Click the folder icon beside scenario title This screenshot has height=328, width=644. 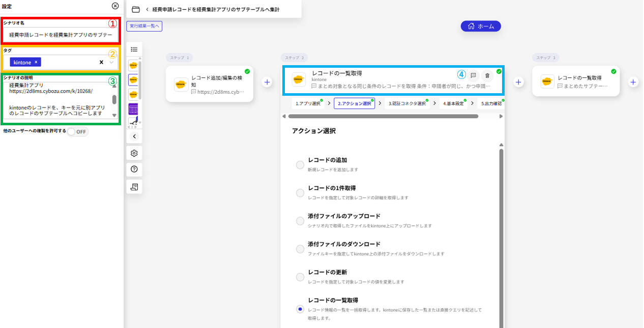136,10
